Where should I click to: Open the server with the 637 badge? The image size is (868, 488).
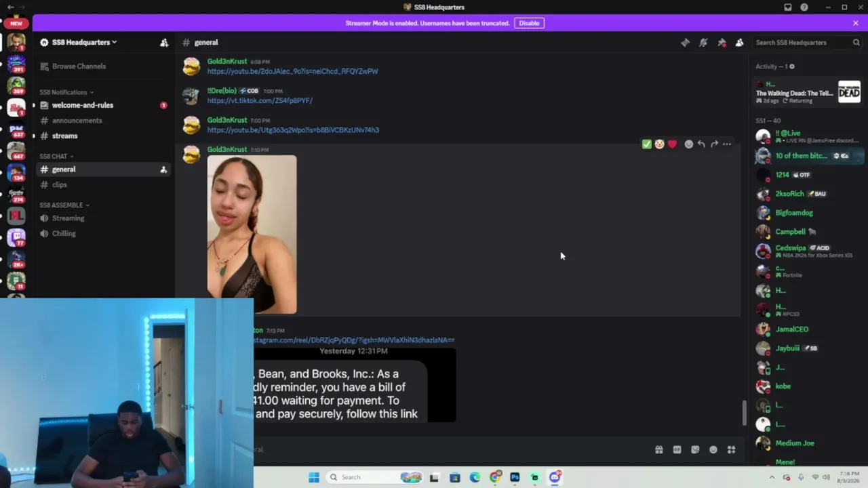[x=16, y=129]
